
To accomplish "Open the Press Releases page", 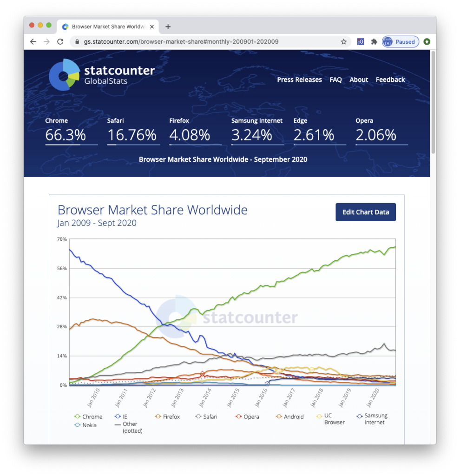I will point(299,80).
